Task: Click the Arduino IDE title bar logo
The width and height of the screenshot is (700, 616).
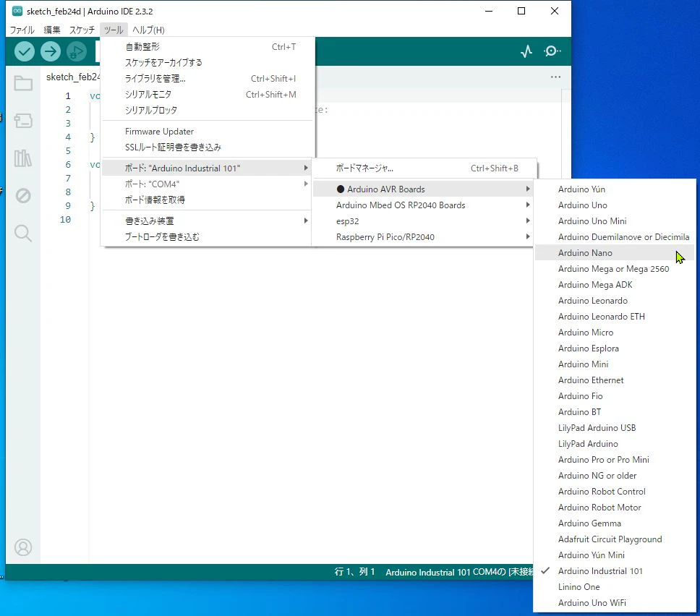Action: pos(17,11)
